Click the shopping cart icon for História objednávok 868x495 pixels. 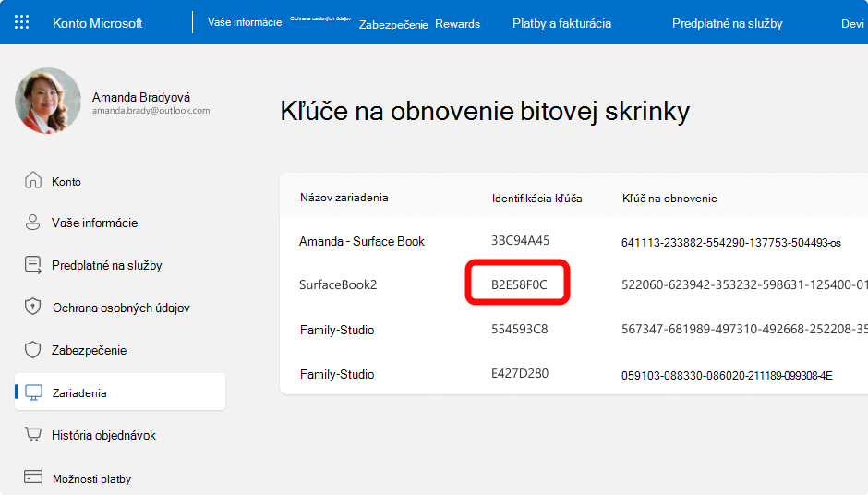33,435
